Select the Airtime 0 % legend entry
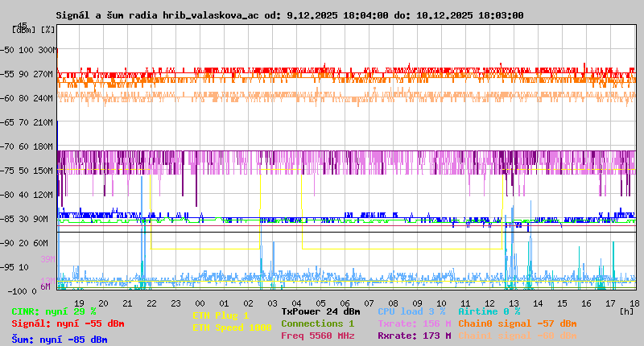The width and height of the screenshot is (644, 346). click(489, 311)
